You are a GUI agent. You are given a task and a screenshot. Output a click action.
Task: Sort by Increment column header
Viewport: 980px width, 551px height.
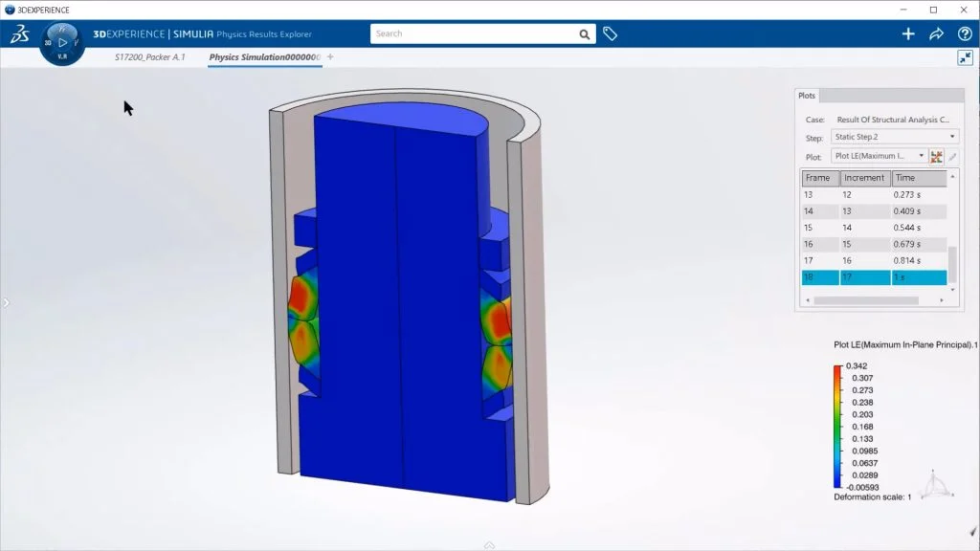[x=865, y=178]
